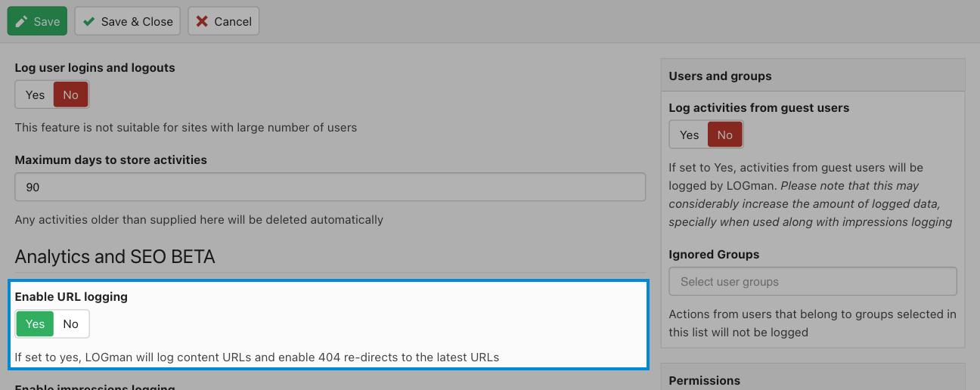Click the 404 re-directs help text
Image resolution: width=980 pixels, height=390 pixels.
click(257, 357)
